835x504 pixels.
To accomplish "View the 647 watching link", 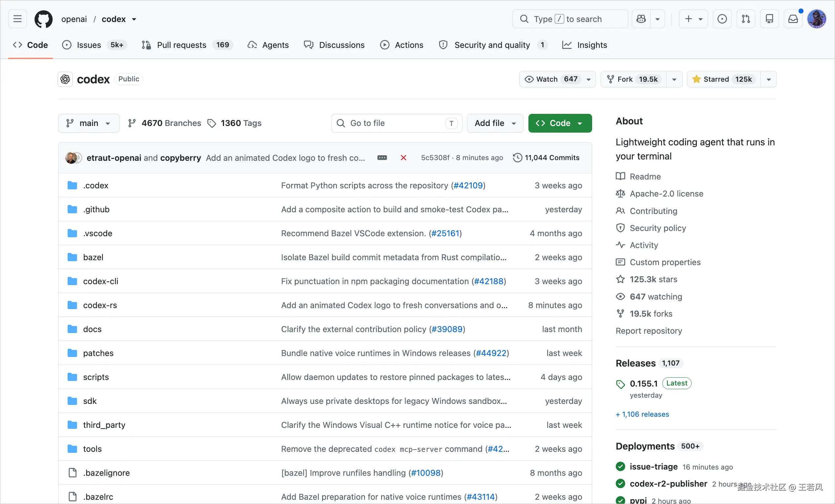I will [x=649, y=297].
